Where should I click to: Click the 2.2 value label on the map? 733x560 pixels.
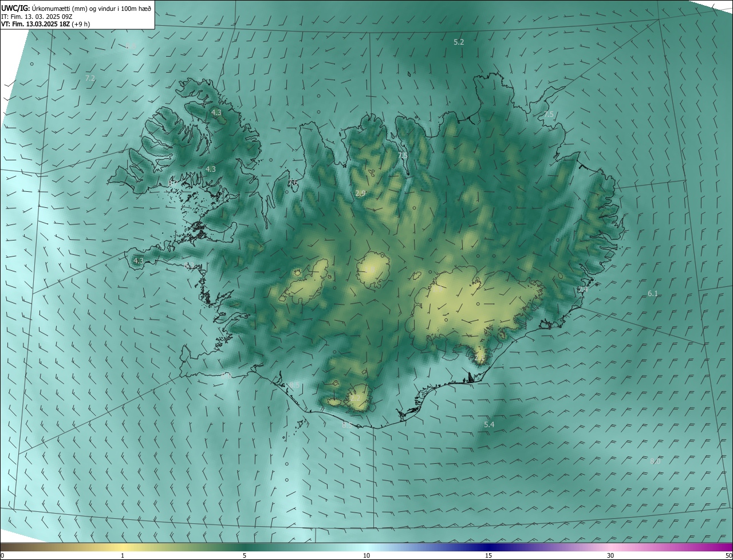(x=356, y=398)
